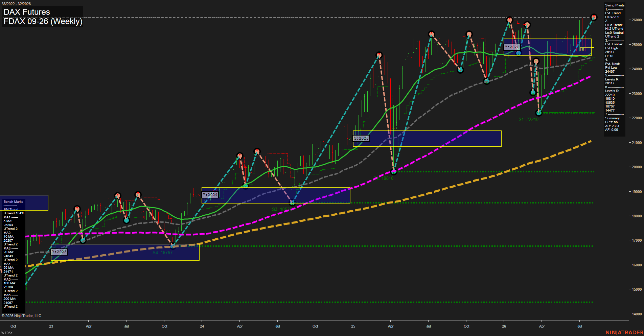Click the 20 MA: label
Screen dimensions: 644x336
coord(9,252)
